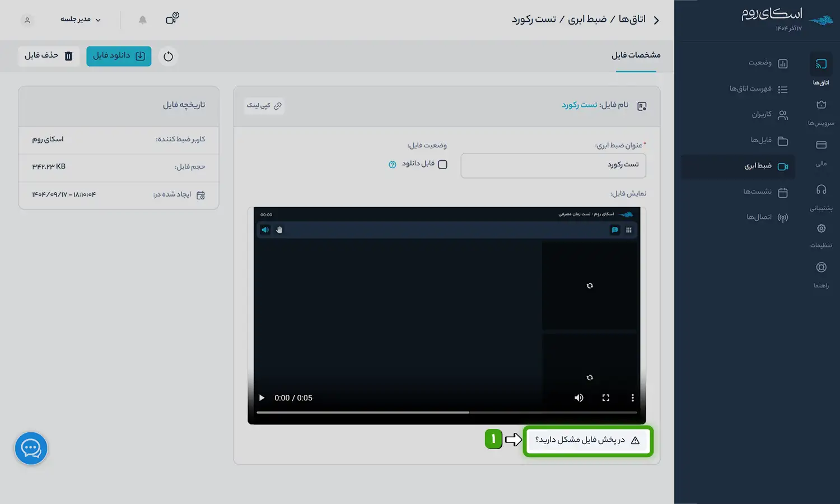Click the دانلود فایل button
Viewport: 840px width, 504px height.
tap(119, 56)
